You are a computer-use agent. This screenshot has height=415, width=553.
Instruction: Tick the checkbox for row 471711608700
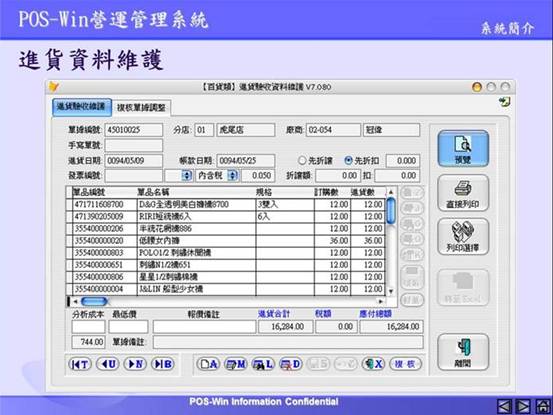(x=69, y=205)
